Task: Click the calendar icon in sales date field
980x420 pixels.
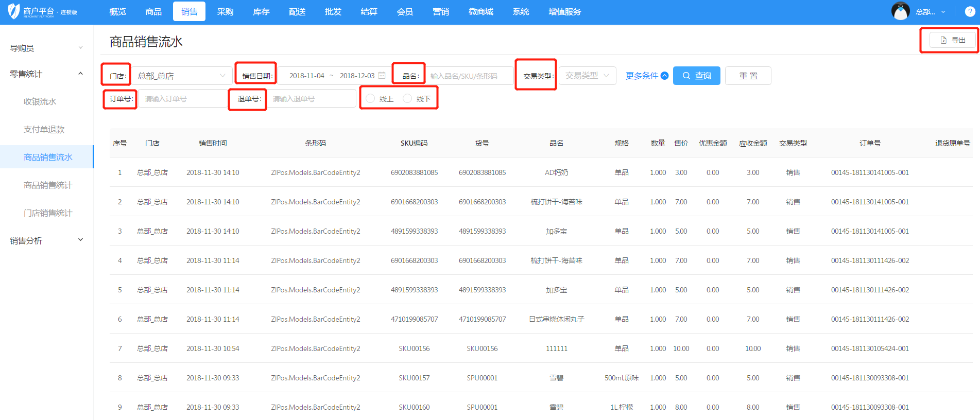Action: [382, 76]
